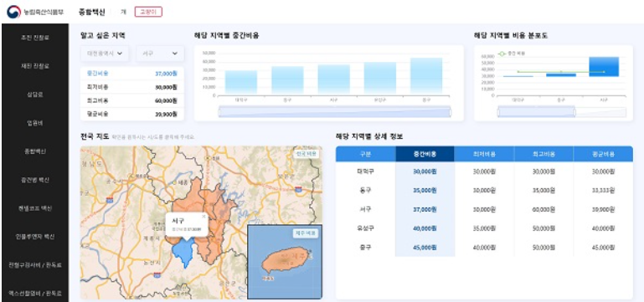Image resolution: width=644 pixels, height=302 pixels.
Task: Click 35,000원 minimum cell for 유성구
Action: pyautogui.click(x=484, y=228)
